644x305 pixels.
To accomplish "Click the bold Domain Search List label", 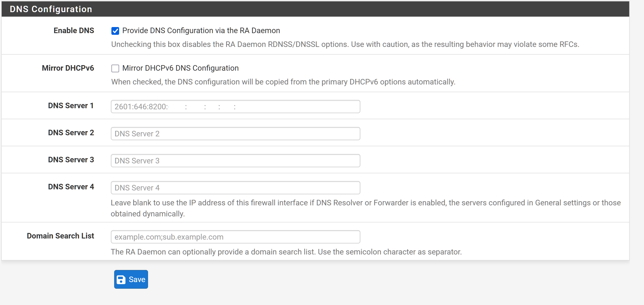I will coord(60,236).
